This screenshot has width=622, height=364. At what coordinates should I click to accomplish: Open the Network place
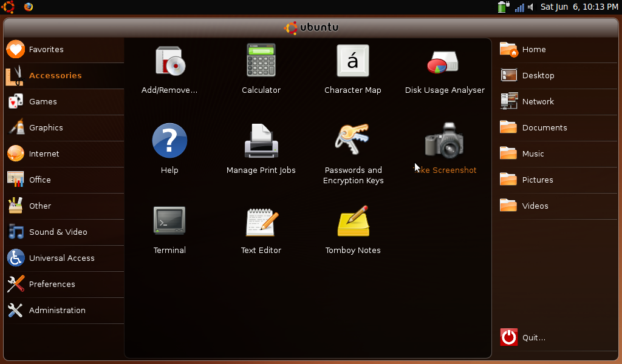558,102
